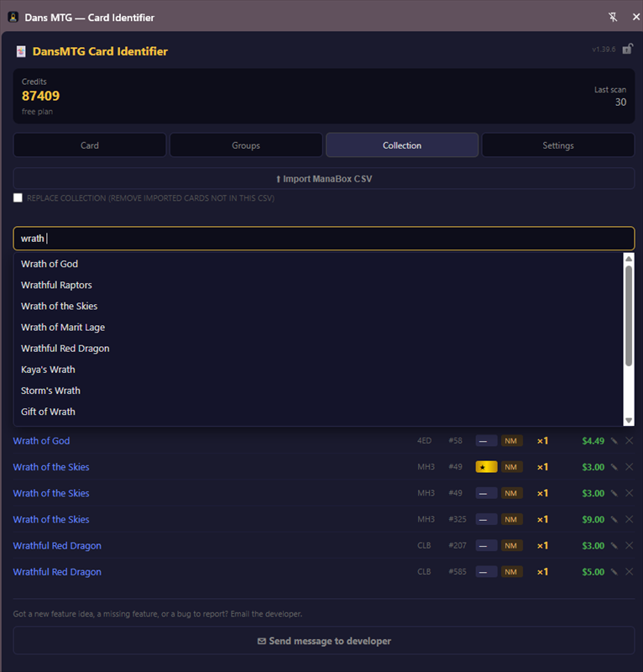This screenshot has width=643, height=672.
Task: Toggle foil on non-foil Wrath of the Skies #49
Action: pyautogui.click(x=486, y=493)
